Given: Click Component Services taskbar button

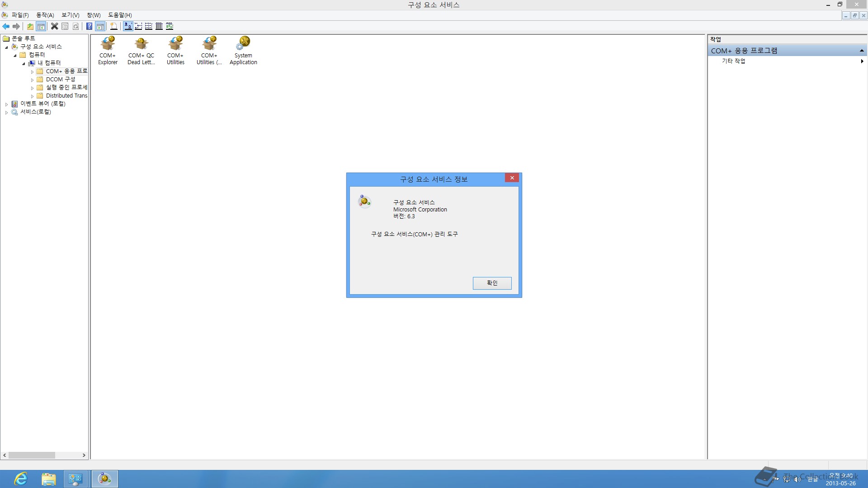Looking at the screenshot, I should (x=104, y=479).
